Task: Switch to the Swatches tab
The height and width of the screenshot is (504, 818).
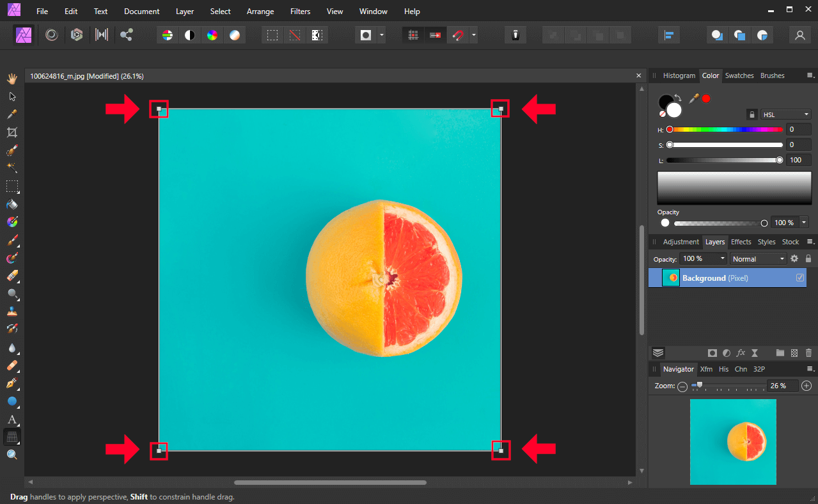Action: click(739, 75)
